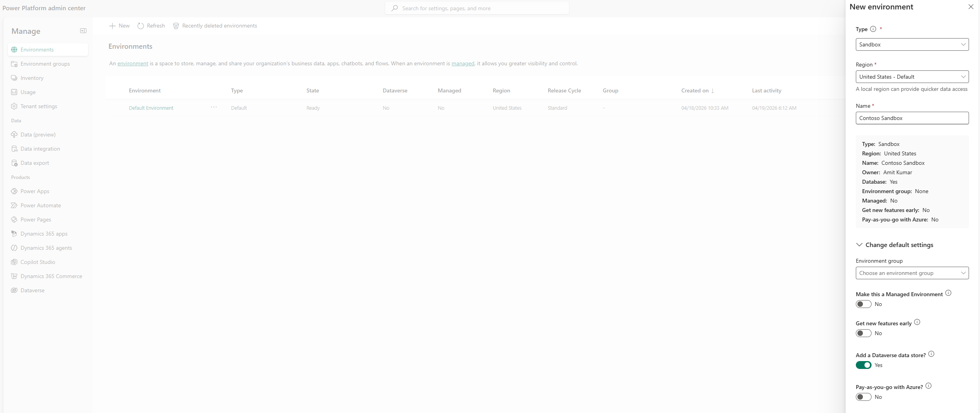Click the Inventory sidebar icon
The image size is (980, 413).
coord(14,78)
